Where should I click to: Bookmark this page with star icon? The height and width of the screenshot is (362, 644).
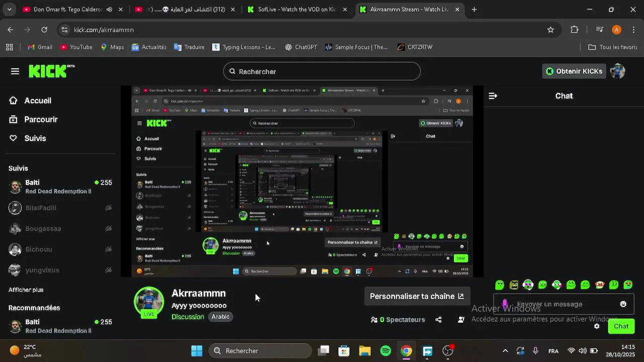pyautogui.click(x=550, y=30)
